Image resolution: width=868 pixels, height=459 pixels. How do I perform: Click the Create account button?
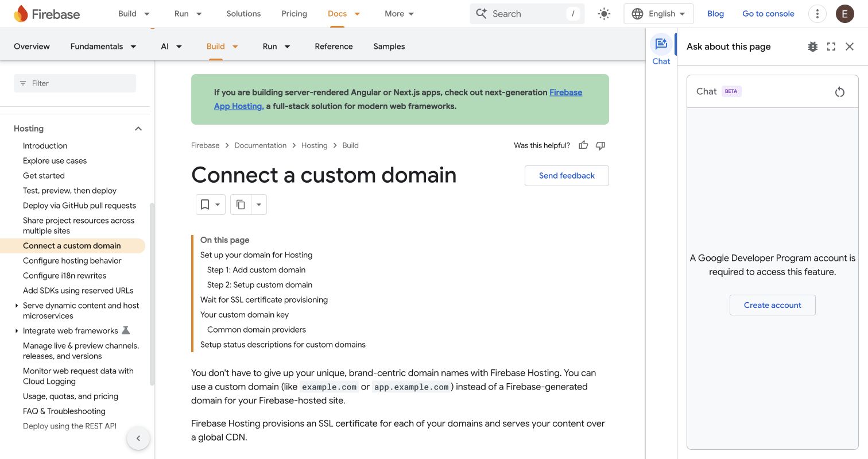click(x=772, y=305)
